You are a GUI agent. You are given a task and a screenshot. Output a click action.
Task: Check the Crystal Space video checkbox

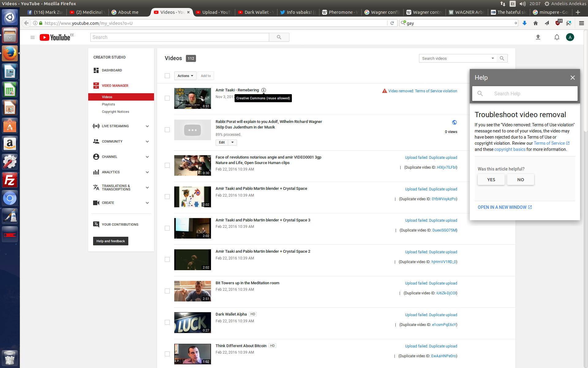(x=167, y=197)
